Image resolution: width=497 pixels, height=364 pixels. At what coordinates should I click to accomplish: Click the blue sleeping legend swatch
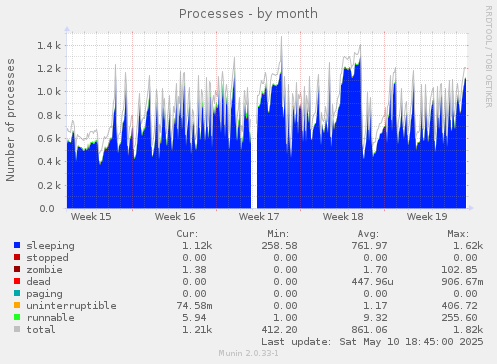point(17,245)
